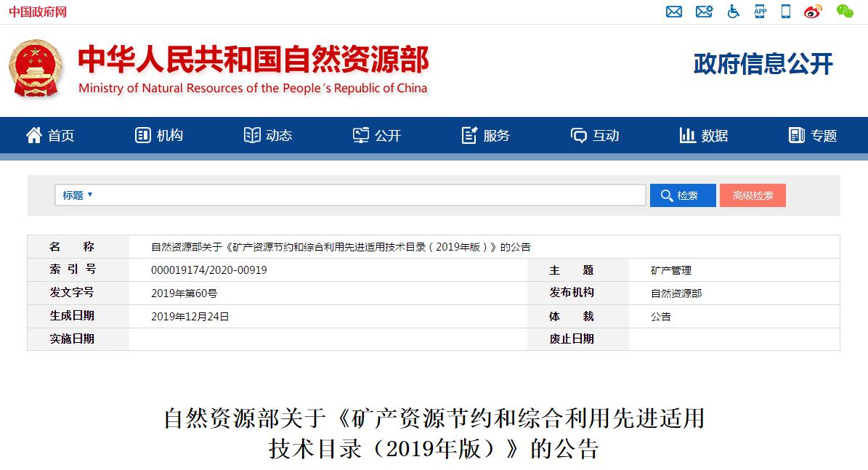The width and height of the screenshot is (868, 470).
Task: Click the bar chart icon beside 数据
Action: tap(688, 135)
